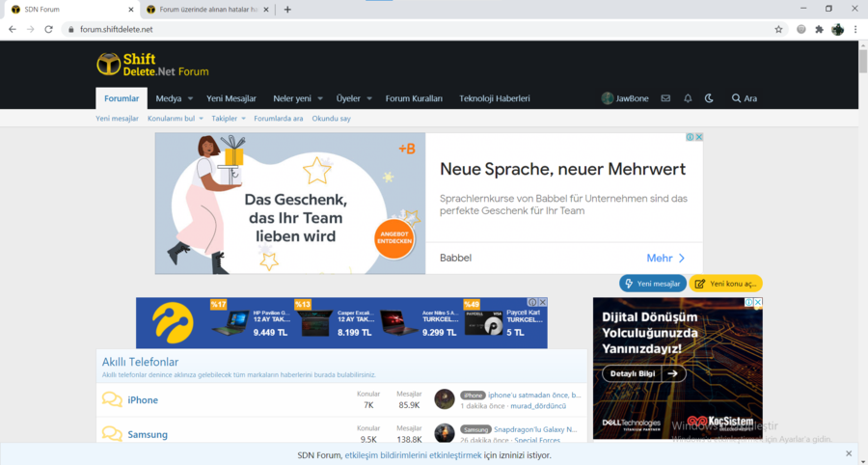868x465 pixels.
Task: Open the inbox envelope icon
Action: coord(665,98)
